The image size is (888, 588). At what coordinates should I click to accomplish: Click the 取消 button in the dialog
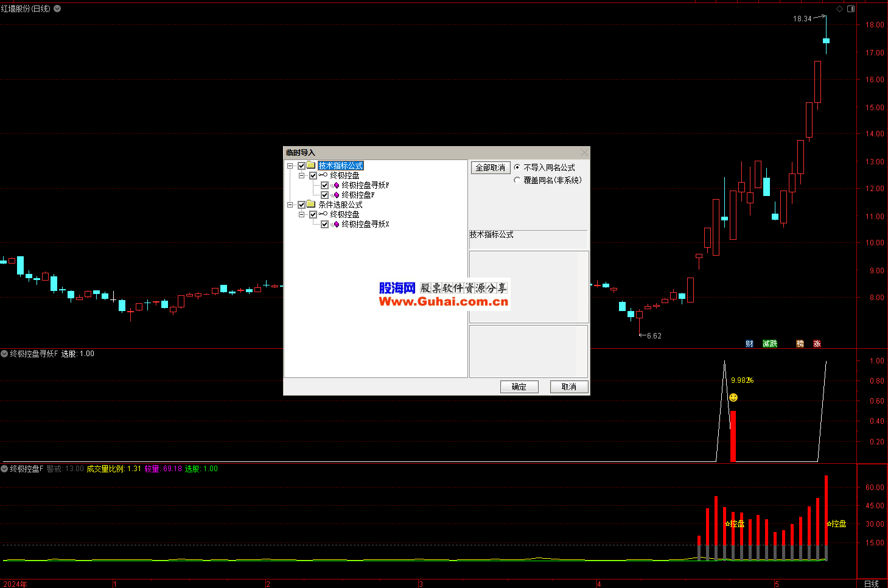569,387
